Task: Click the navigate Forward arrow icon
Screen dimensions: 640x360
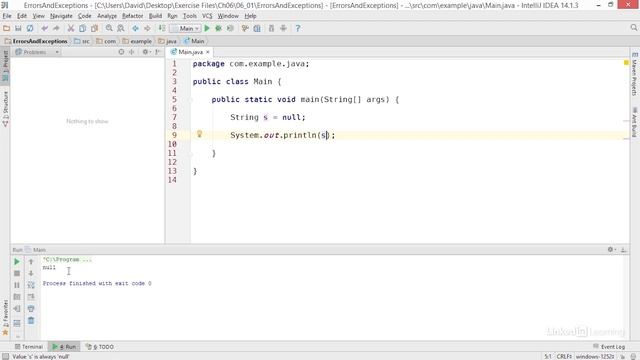Action: pyautogui.click(x=147, y=28)
